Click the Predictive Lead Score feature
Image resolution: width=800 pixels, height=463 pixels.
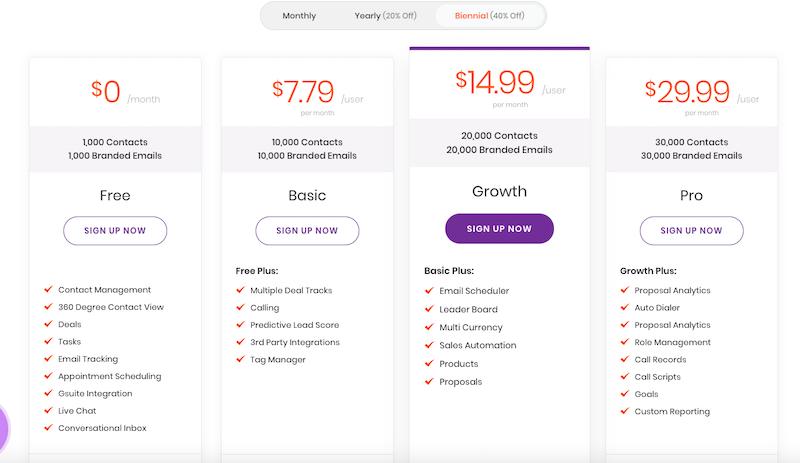(x=294, y=325)
